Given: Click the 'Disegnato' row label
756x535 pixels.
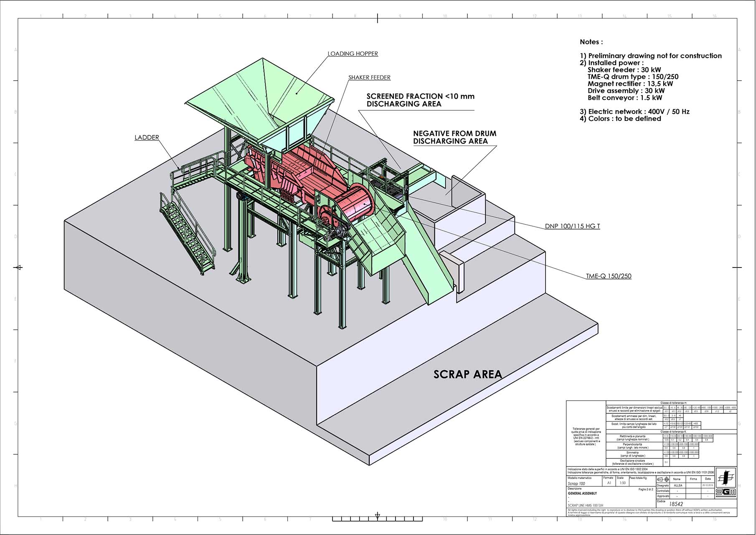Looking at the screenshot, I should pyautogui.click(x=662, y=485).
